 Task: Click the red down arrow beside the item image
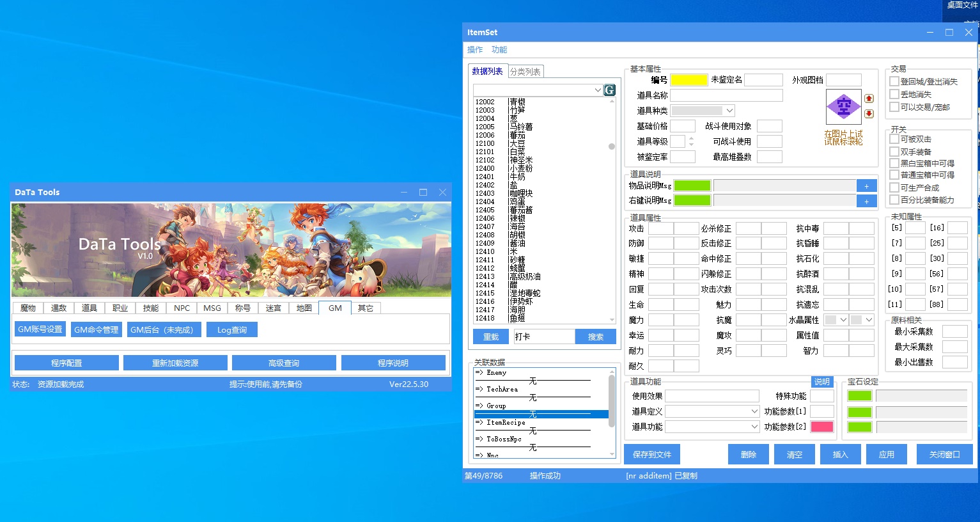click(869, 114)
